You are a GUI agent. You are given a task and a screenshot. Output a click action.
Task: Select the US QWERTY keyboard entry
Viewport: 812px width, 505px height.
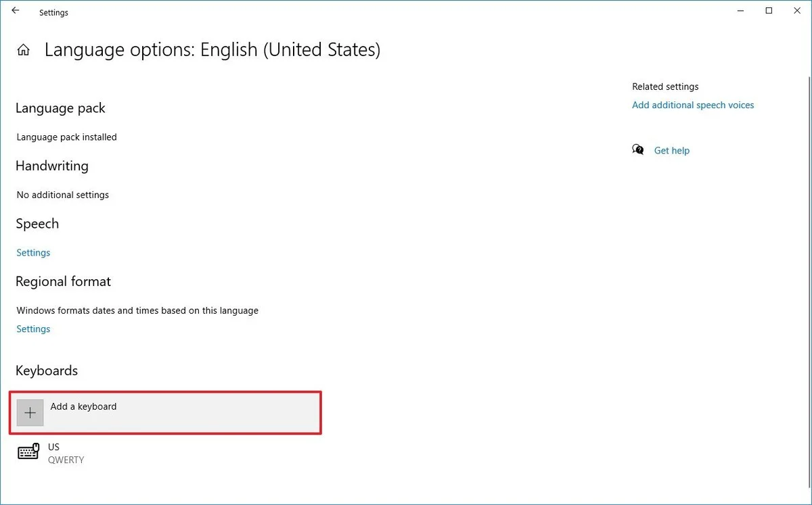(66, 453)
